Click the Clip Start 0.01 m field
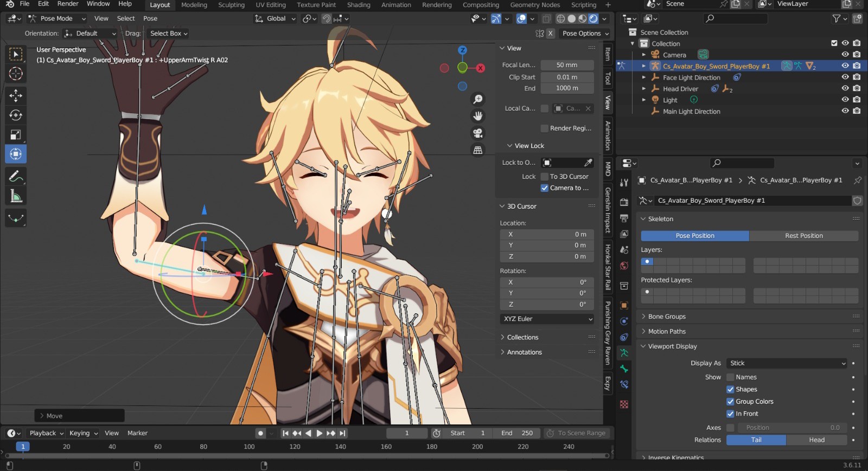 click(x=567, y=77)
